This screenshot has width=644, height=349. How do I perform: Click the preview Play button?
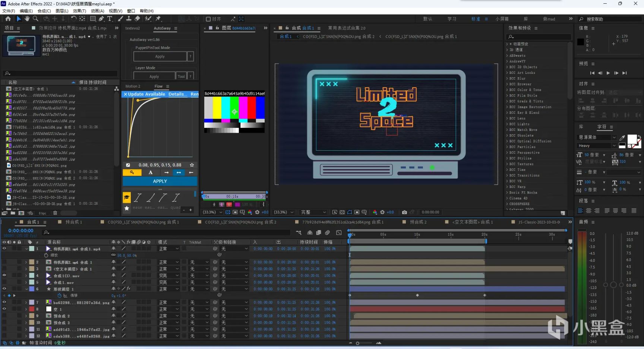click(608, 73)
